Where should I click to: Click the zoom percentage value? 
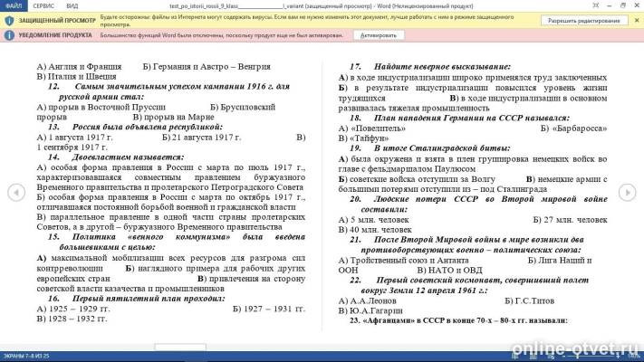[633, 357]
